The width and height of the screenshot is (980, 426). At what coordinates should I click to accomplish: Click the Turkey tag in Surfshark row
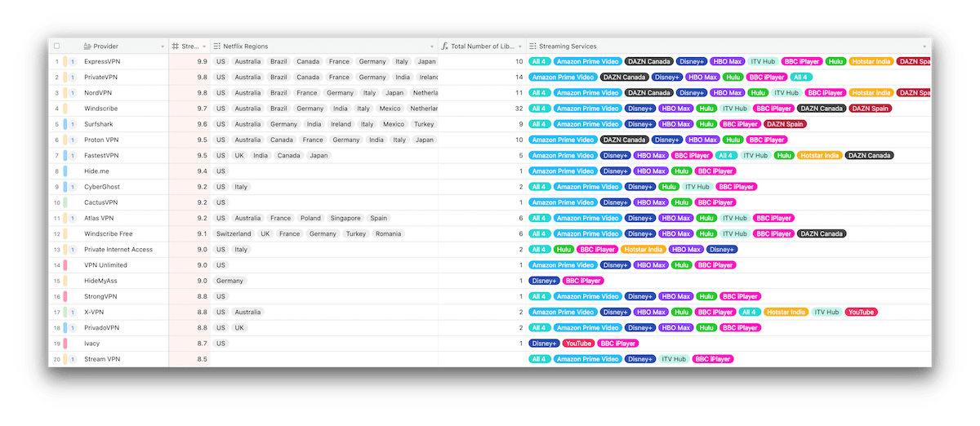tap(424, 124)
